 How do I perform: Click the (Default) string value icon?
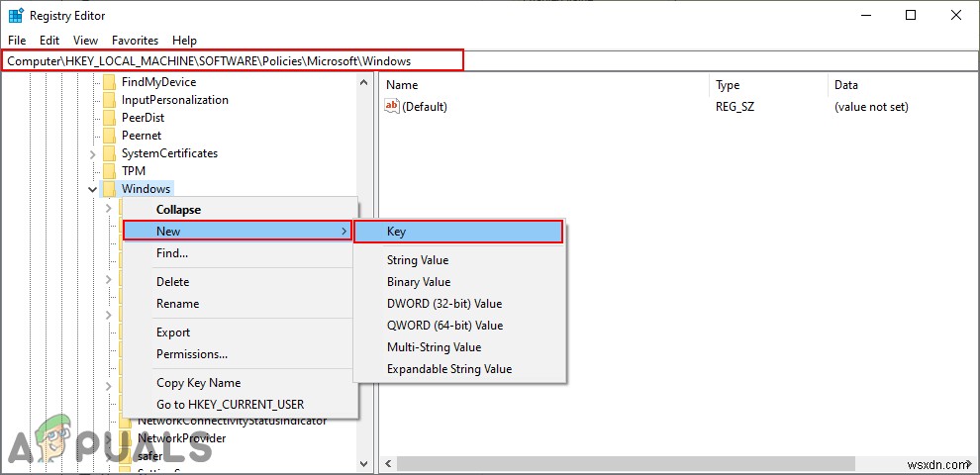392,106
